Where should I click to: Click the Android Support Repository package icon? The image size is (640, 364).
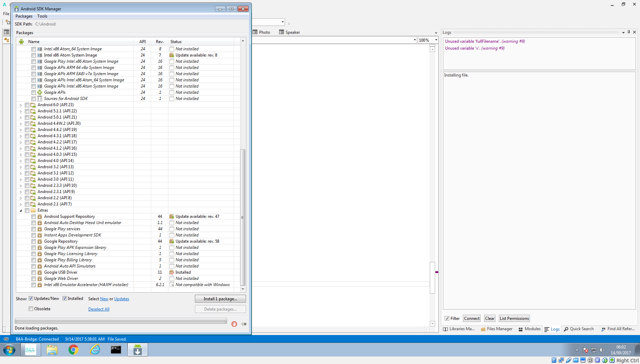pos(40,216)
